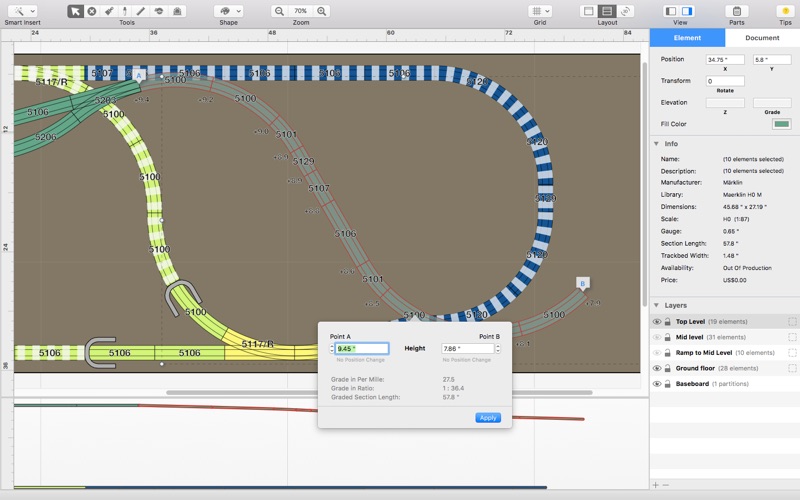Screen dimensions: 800x500
Task: Show the Mid level layer
Action: tap(657, 337)
